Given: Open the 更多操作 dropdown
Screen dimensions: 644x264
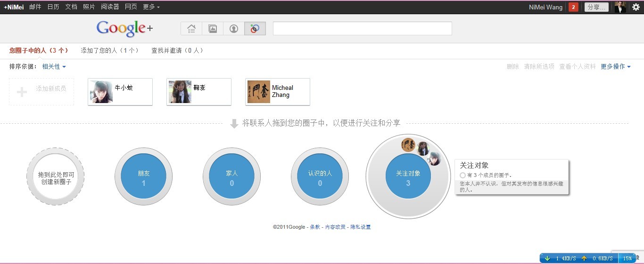Looking at the screenshot, I should (616, 67).
